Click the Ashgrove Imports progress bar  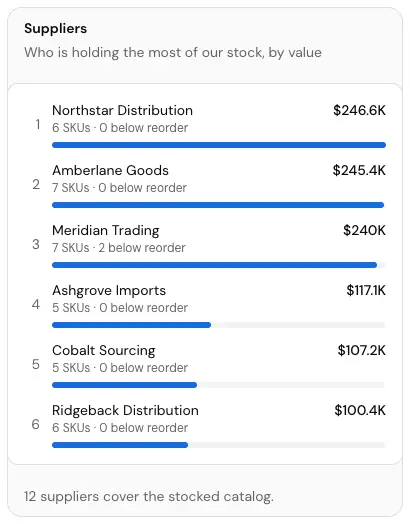tap(219, 325)
